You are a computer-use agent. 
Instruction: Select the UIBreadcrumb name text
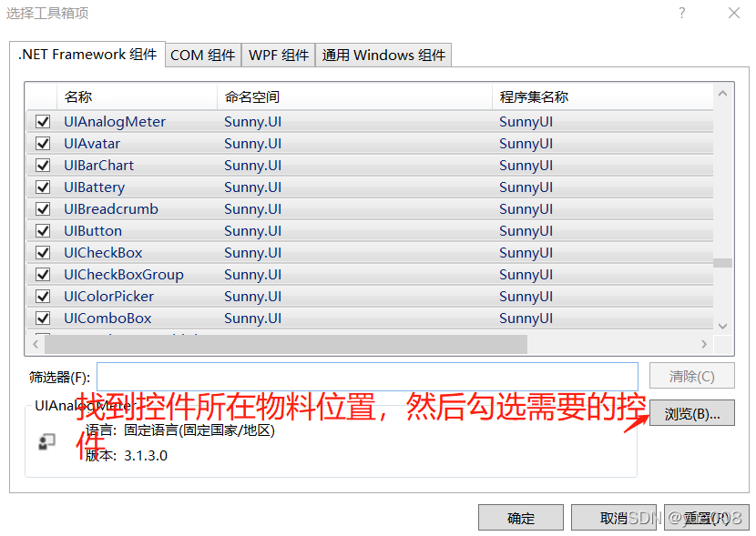pyautogui.click(x=111, y=209)
